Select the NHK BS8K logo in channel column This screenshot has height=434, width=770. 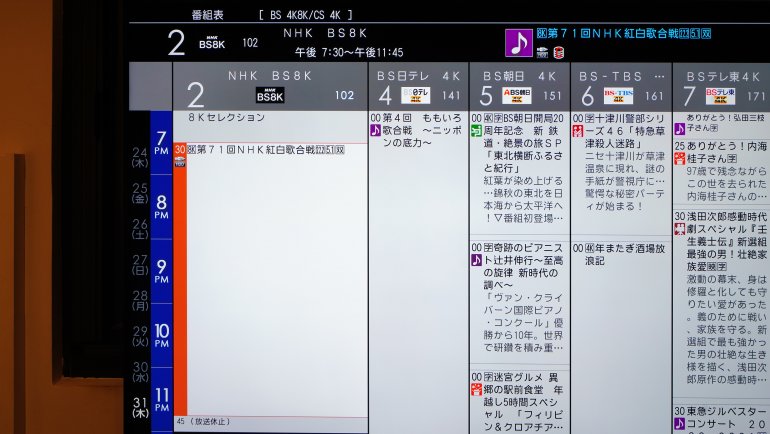[x=270, y=95]
